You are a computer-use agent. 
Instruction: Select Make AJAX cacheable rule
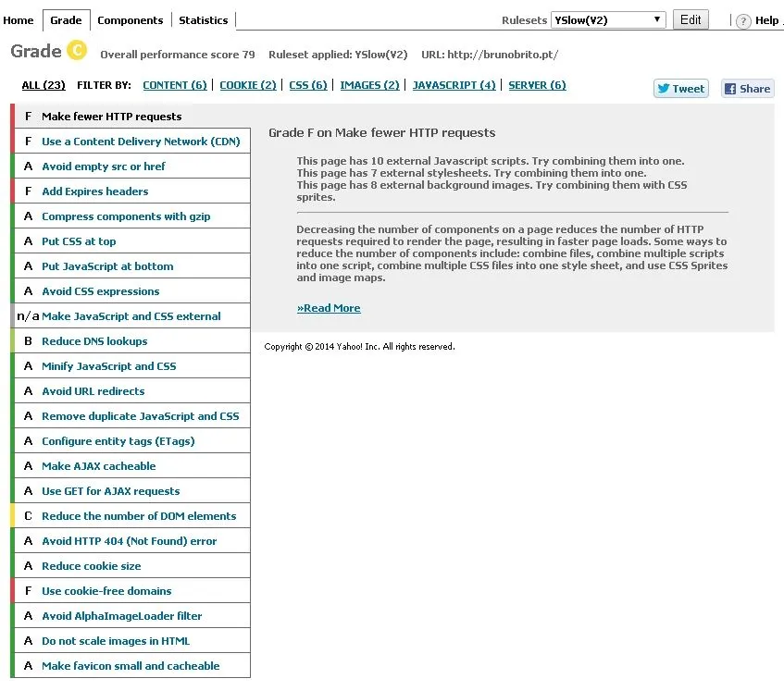pos(132,466)
